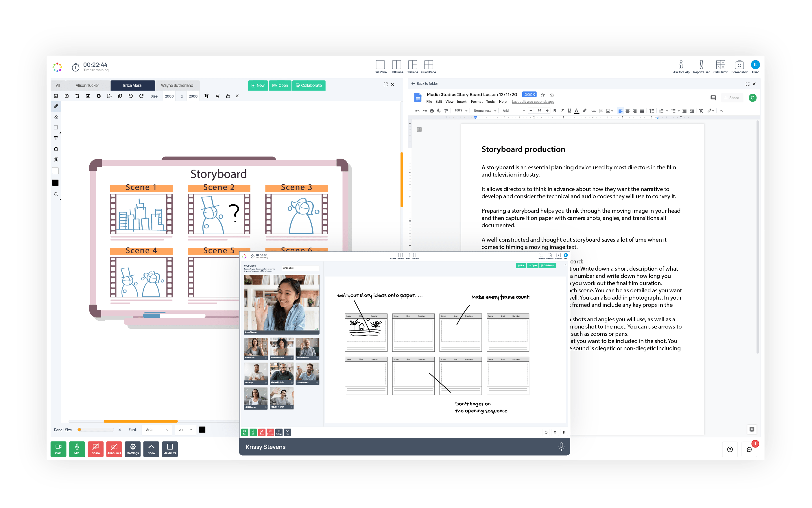Go Back to folder
Screen dimensions: 812x508
tap(425, 84)
